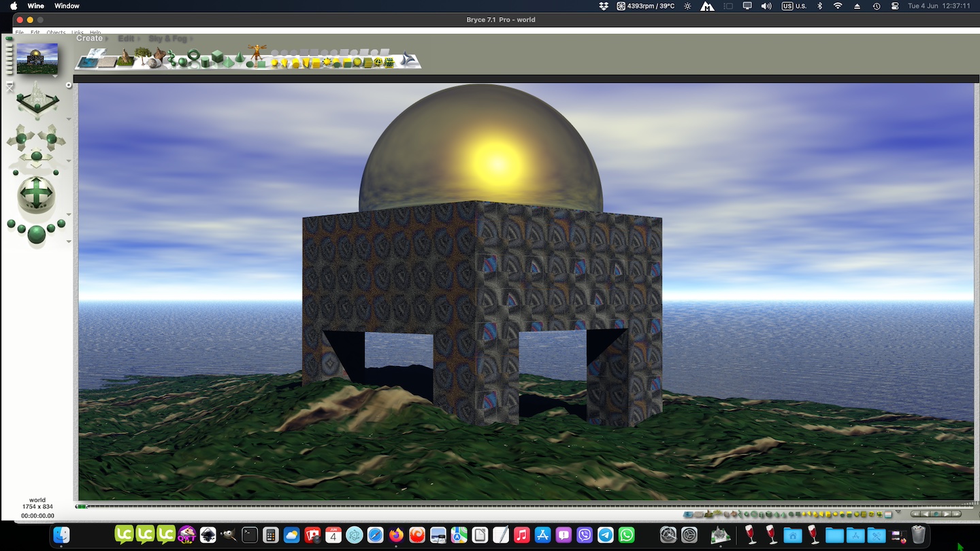Viewport: 980px width, 551px height.
Task: Create a torus primitive
Action: [x=194, y=54]
